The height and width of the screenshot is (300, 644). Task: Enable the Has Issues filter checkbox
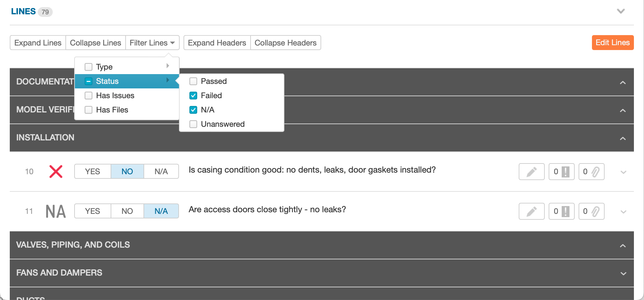(x=89, y=96)
